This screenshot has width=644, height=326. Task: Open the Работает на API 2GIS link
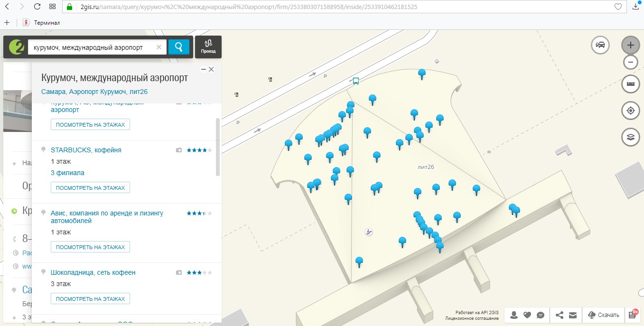click(x=477, y=313)
